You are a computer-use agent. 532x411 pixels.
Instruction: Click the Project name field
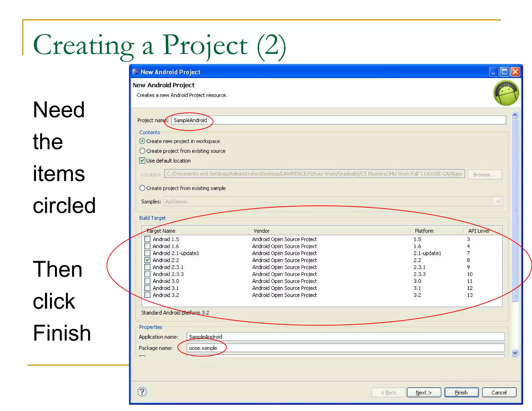pos(338,120)
